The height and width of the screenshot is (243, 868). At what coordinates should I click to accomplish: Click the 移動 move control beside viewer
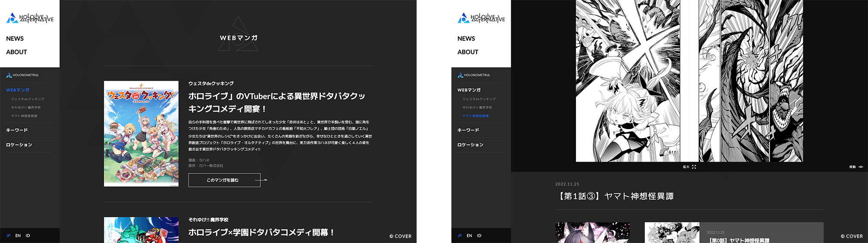tap(856, 167)
